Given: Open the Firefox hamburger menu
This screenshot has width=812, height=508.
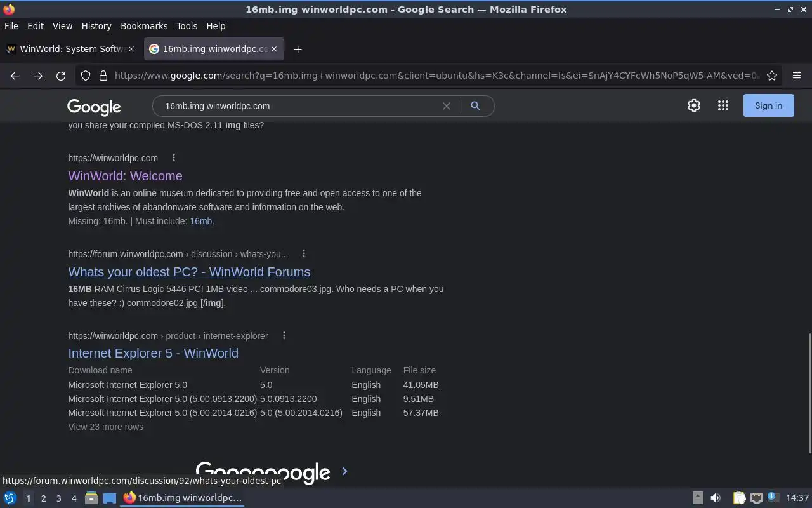Looking at the screenshot, I should click(797, 76).
